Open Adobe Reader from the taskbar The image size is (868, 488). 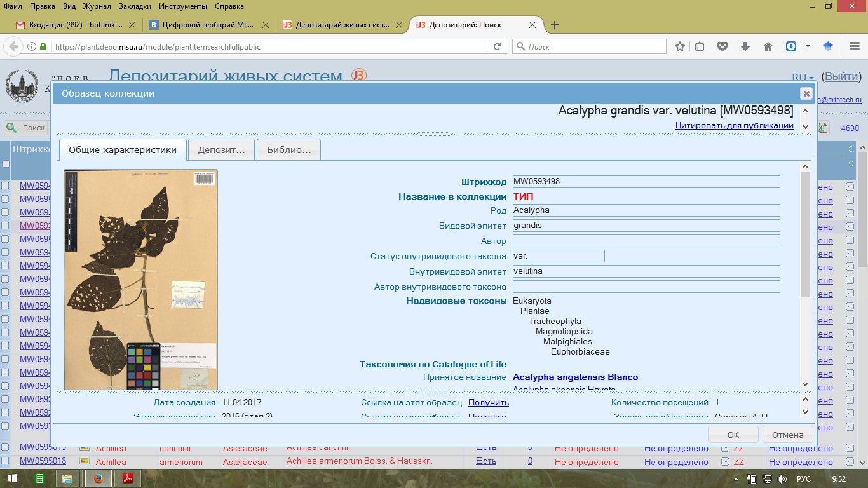point(128,478)
